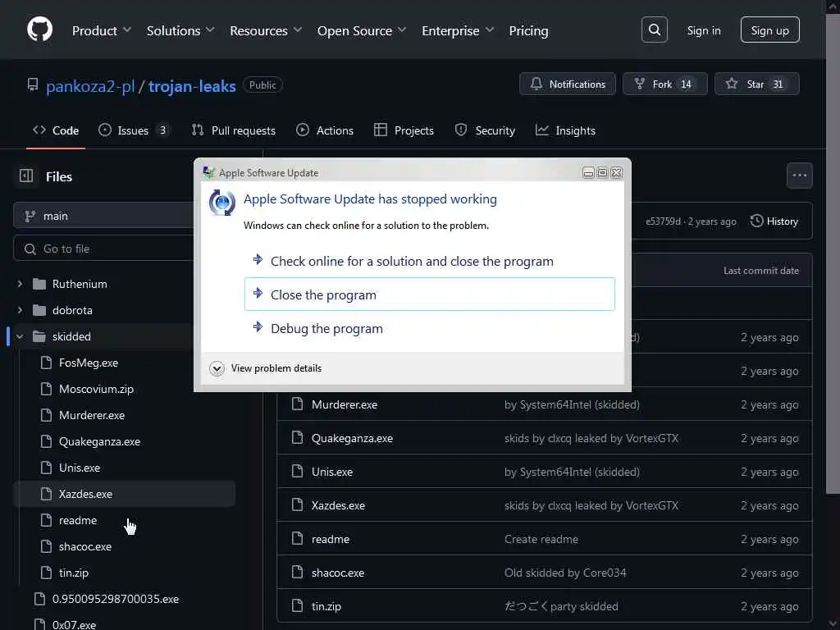
Task: Click the Go to file search field
Action: 103,249
